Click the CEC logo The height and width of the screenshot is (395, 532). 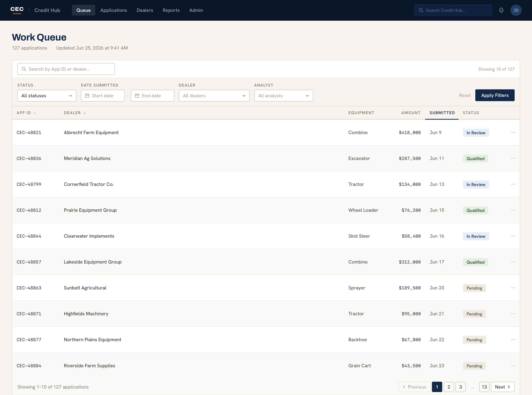pos(17,10)
